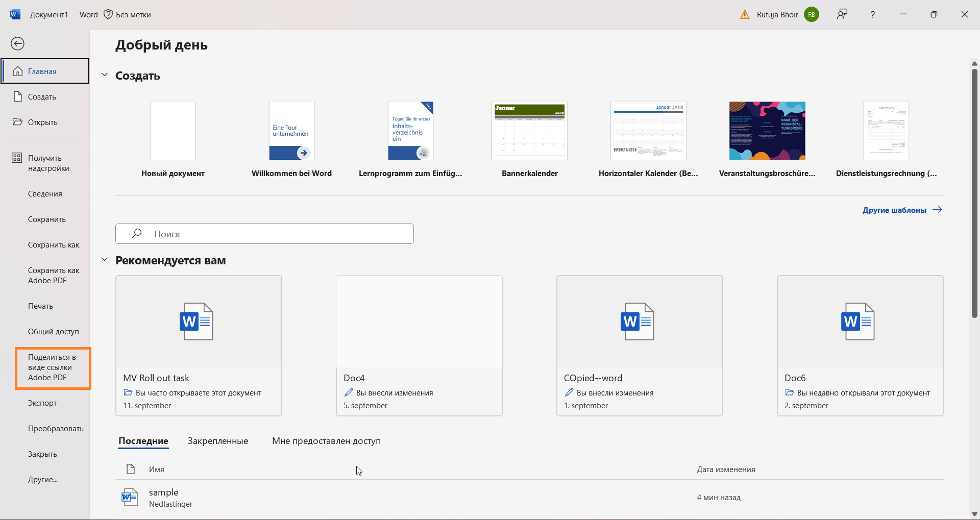Select Поделиться в виде ссылки Adobe PDF
The image size is (980, 520).
(x=53, y=367)
